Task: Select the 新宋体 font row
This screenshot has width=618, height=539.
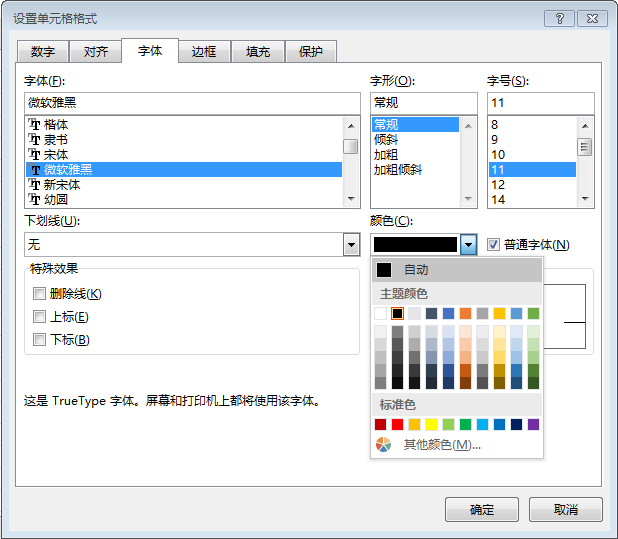Action: pyautogui.click(x=184, y=184)
